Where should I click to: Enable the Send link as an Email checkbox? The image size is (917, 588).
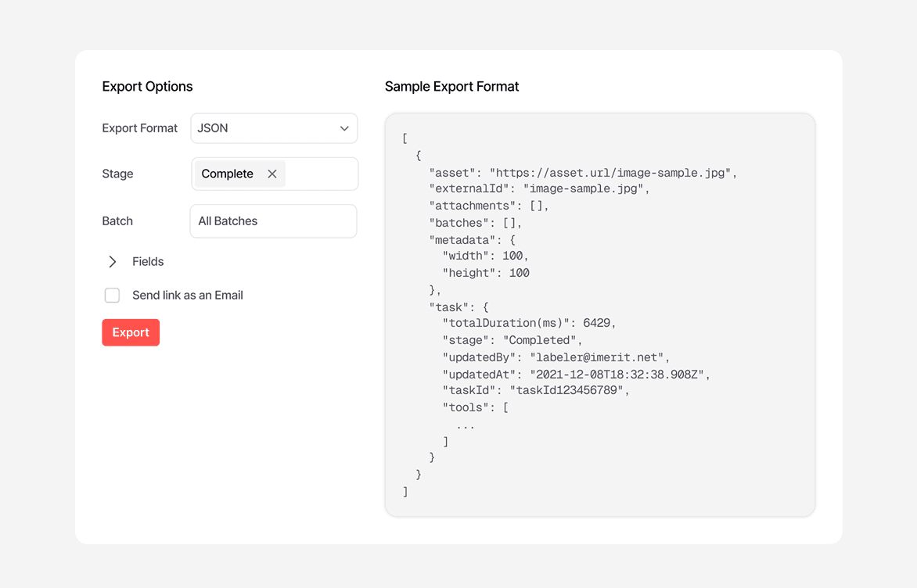pos(112,295)
